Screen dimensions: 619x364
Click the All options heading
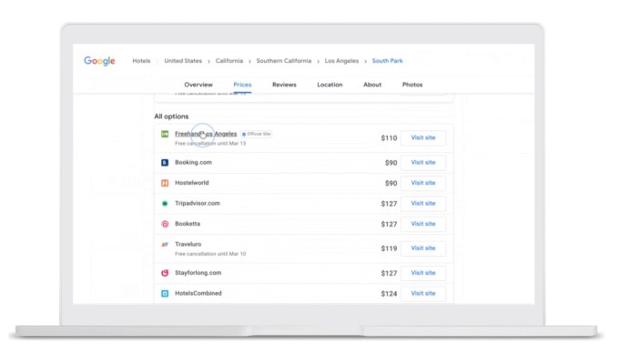[x=171, y=116]
